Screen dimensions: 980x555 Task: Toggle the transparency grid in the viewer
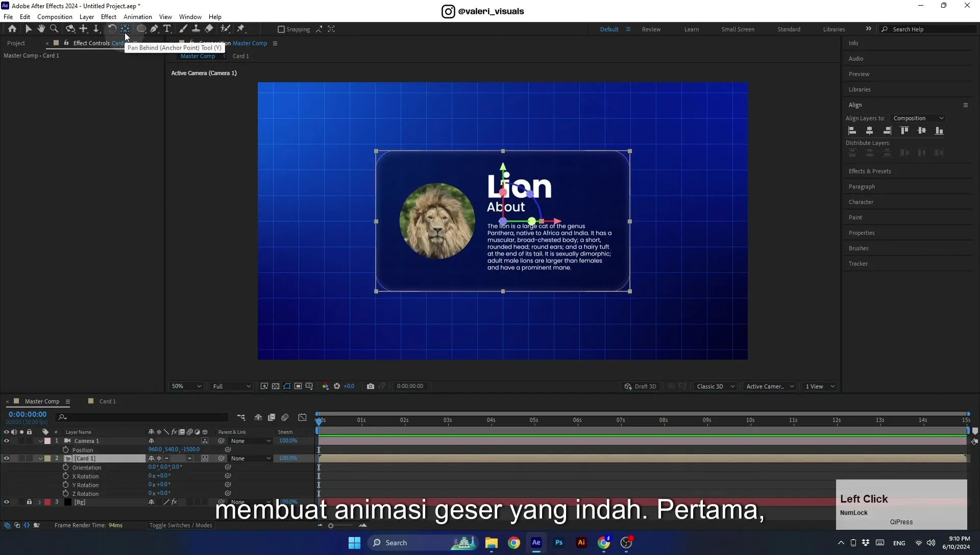coord(276,386)
